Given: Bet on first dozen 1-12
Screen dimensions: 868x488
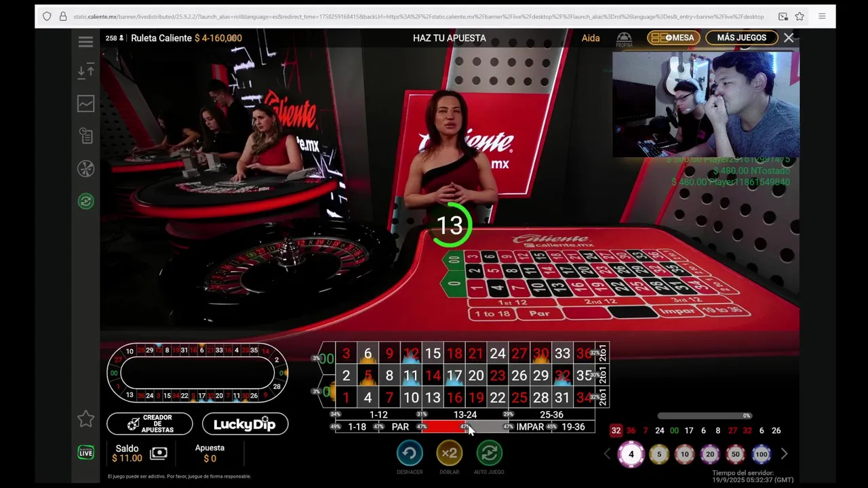Looking at the screenshot, I should pos(378,415).
